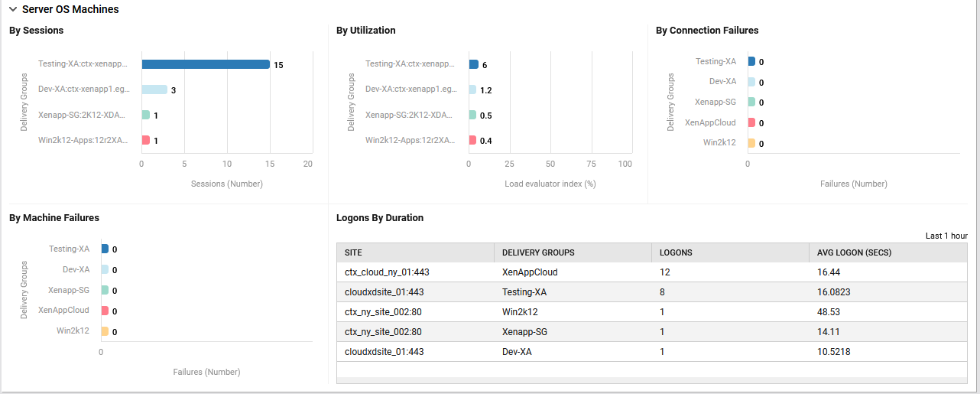Click Testing-XA utilization bar showing 6
This screenshot has width=980, height=394.
coord(473,64)
